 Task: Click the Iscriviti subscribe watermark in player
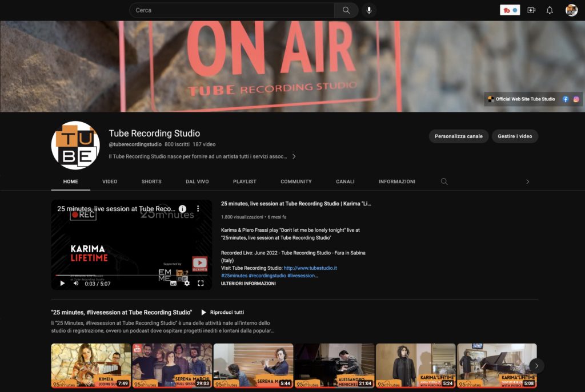pyautogui.click(x=199, y=264)
